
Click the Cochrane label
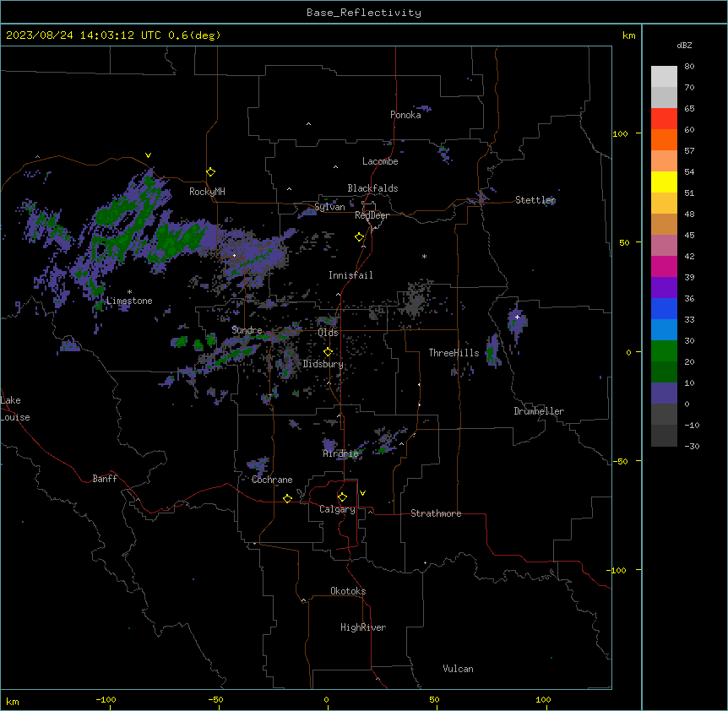click(272, 480)
